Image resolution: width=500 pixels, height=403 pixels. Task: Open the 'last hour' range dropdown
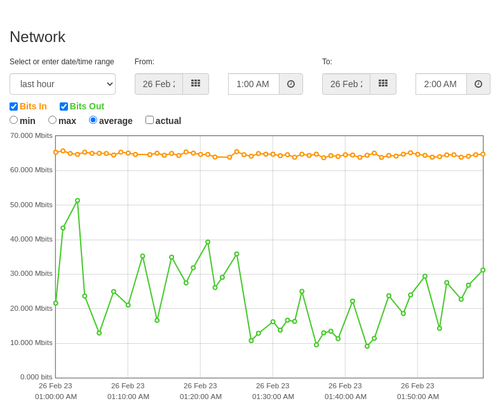coord(63,84)
